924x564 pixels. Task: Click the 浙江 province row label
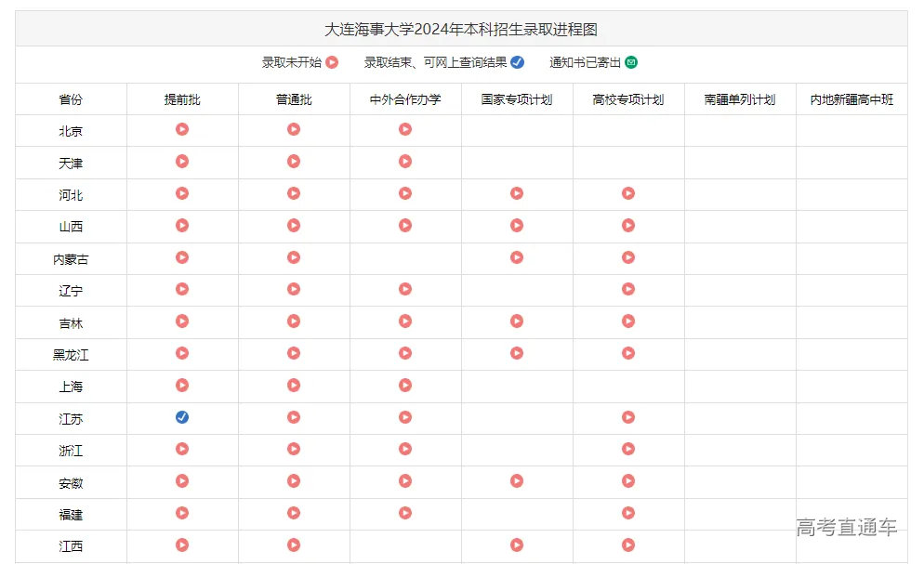point(71,451)
